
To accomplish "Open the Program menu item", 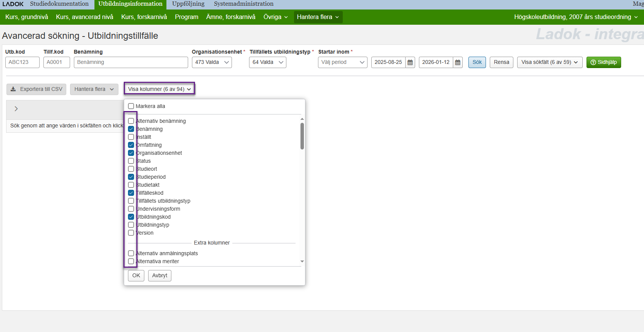I will pyautogui.click(x=186, y=17).
